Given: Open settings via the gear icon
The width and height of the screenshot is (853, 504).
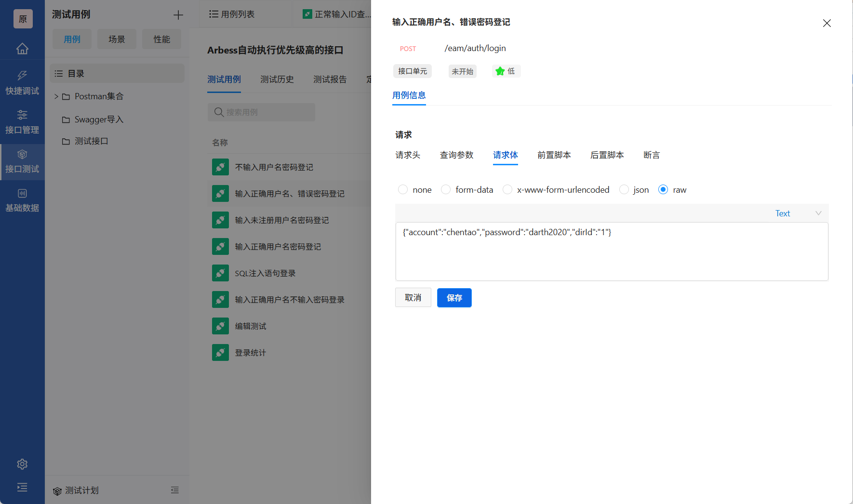Looking at the screenshot, I should [22, 464].
